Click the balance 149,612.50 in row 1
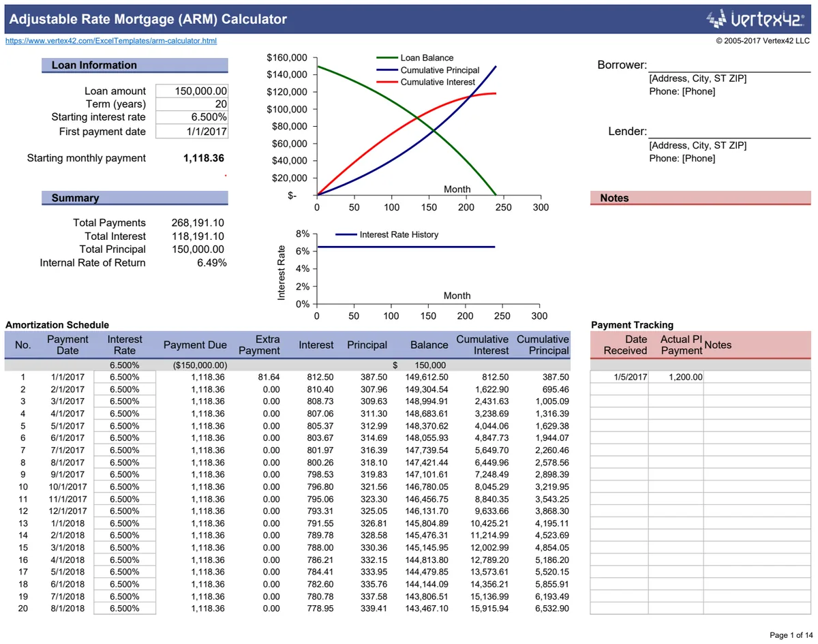818x644 pixels. 427,377
